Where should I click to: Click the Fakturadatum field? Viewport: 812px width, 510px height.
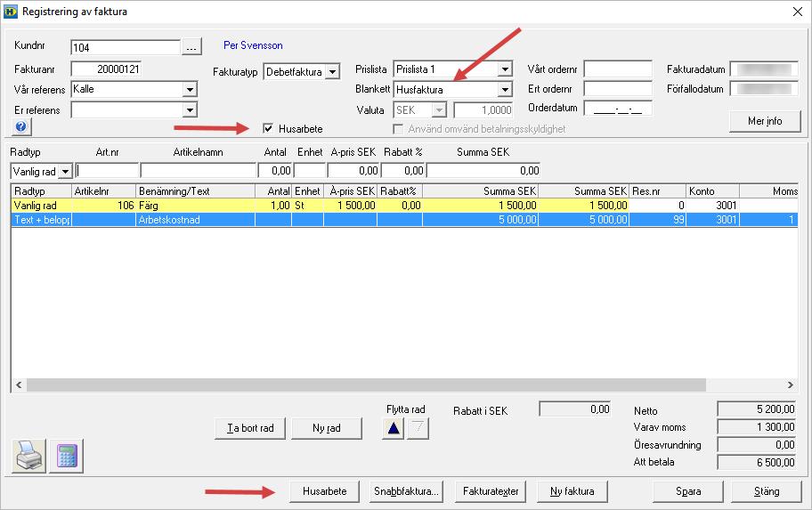(764, 69)
